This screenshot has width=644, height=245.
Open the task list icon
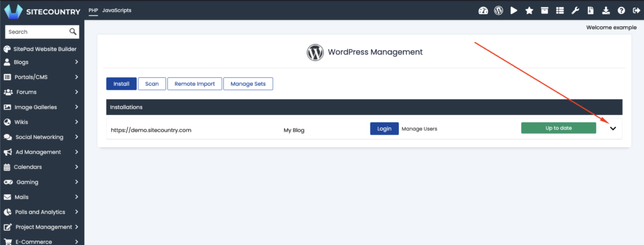[x=560, y=11]
